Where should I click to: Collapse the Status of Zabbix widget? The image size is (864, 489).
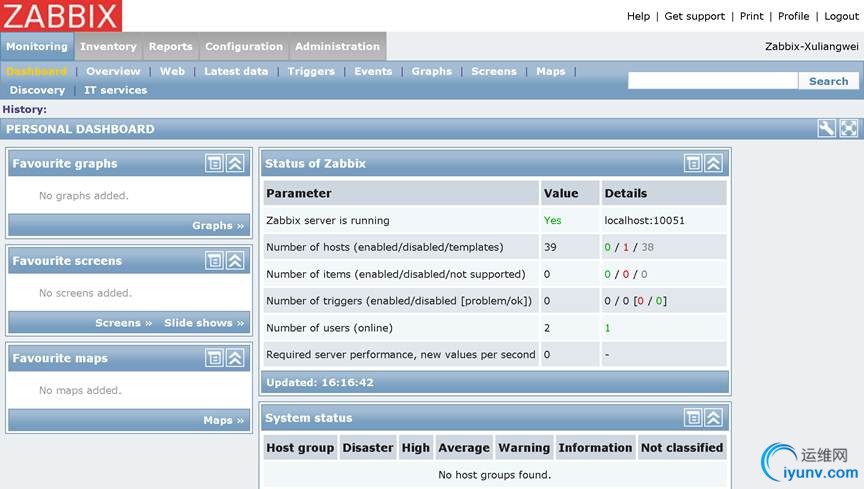(714, 163)
